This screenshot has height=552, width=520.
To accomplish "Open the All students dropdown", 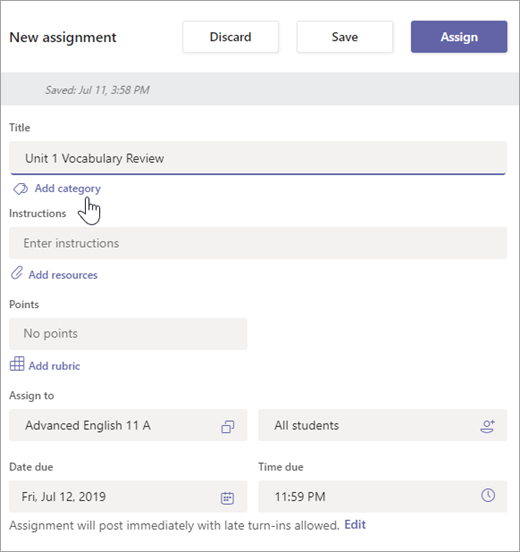I will pos(383,425).
